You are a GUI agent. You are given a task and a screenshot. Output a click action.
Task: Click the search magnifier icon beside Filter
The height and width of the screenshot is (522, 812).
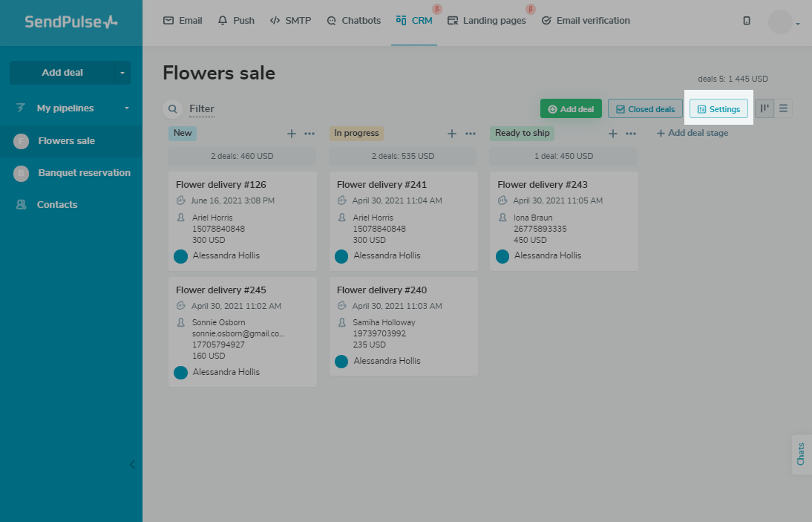[x=172, y=109]
